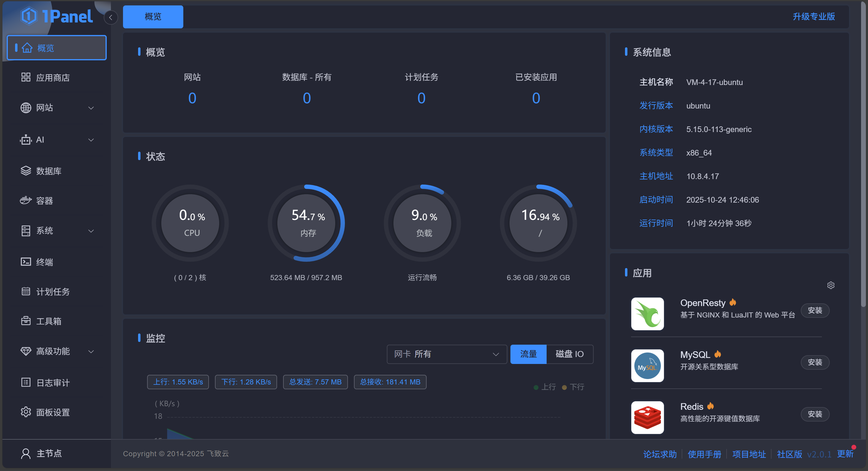Image resolution: width=868 pixels, height=471 pixels.
Task: Open the 工具箱 toolbox page
Action: tap(49, 321)
